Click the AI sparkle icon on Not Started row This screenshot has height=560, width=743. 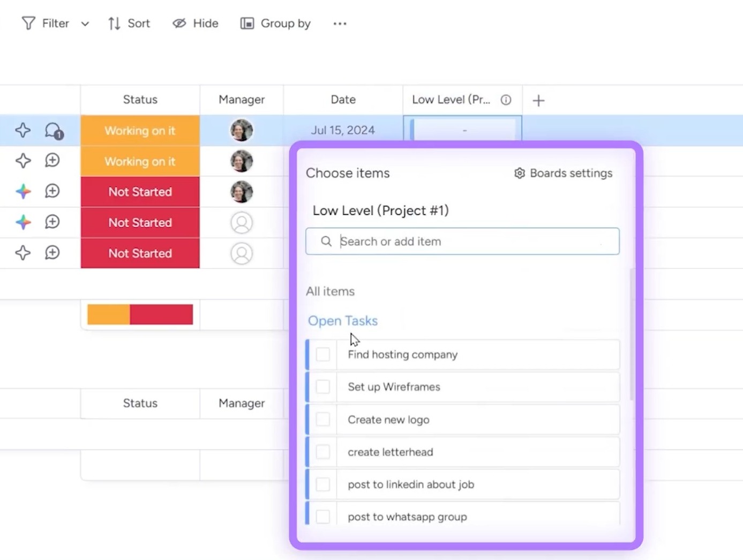[x=23, y=191]
